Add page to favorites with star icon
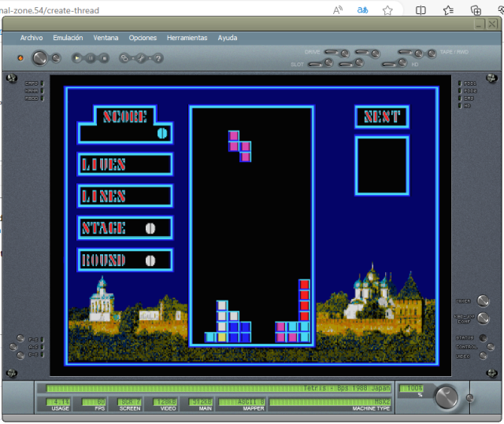This screenshot has height=424, width=504. 387,10
